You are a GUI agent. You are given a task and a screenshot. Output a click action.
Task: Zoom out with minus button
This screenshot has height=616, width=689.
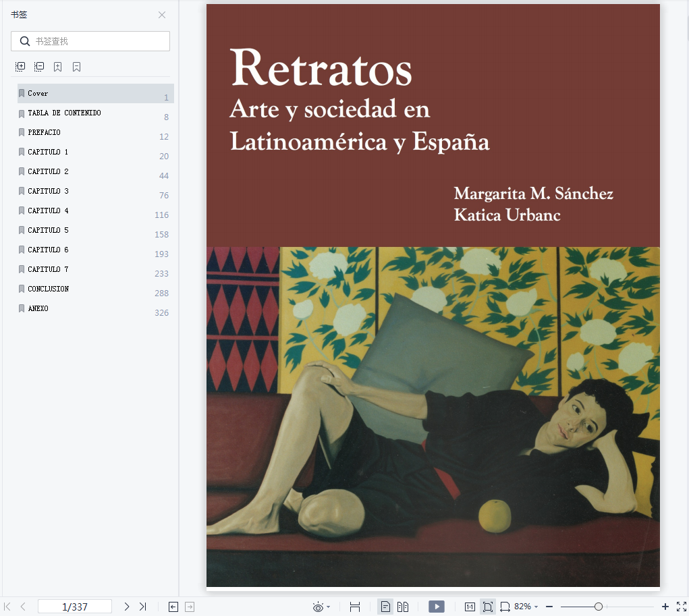(x=549, y=607)
